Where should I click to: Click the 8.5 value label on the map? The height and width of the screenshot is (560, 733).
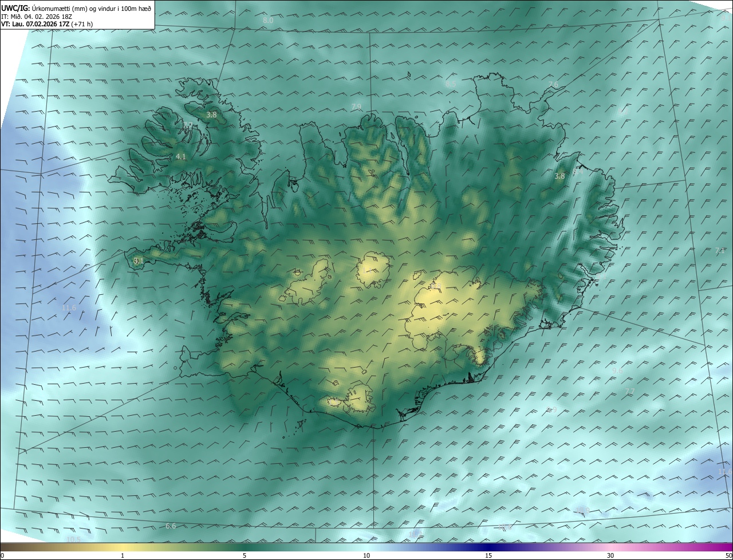click(451, 84)
